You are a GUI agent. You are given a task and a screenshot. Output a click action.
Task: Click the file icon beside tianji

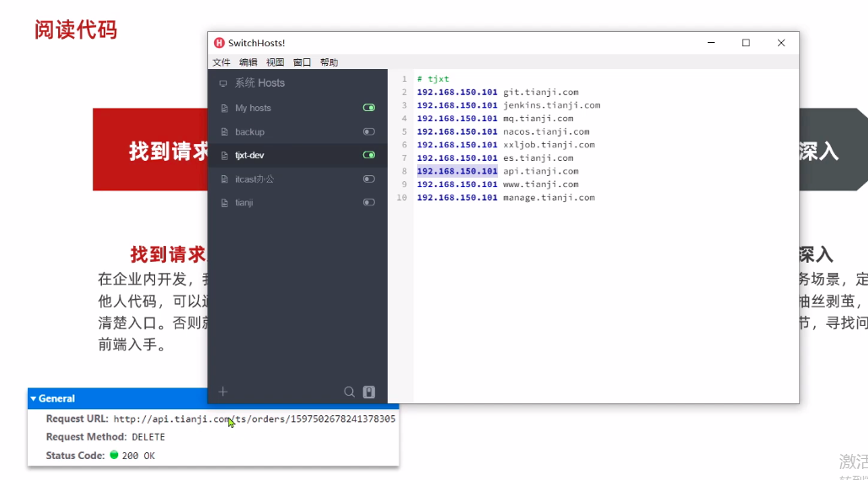pyautogui.click(x=224, y=204)
